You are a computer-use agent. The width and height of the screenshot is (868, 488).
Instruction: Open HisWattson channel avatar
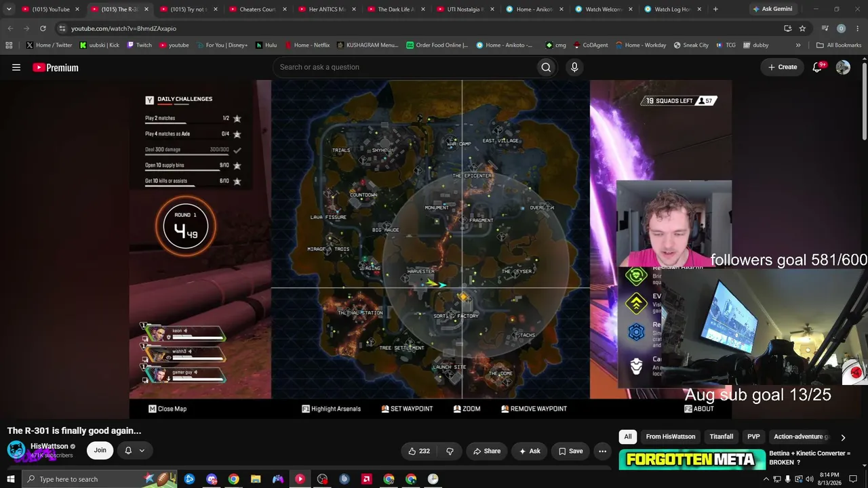(16, 450)
